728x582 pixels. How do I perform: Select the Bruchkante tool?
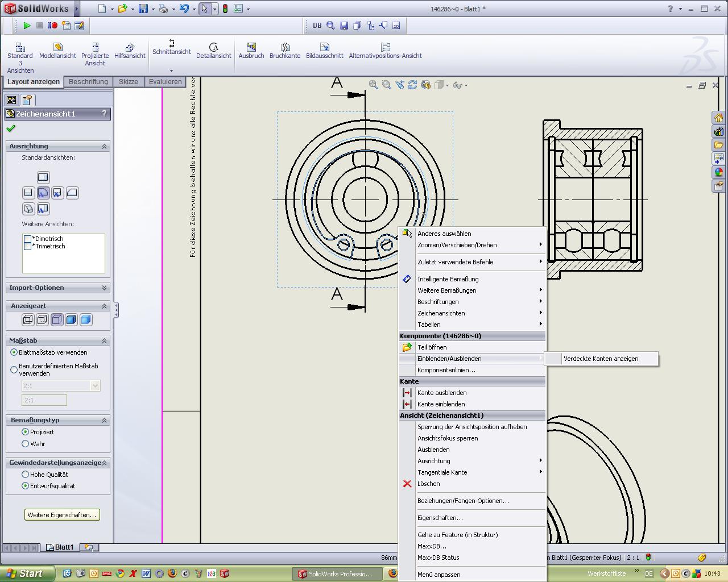[285, 51]
